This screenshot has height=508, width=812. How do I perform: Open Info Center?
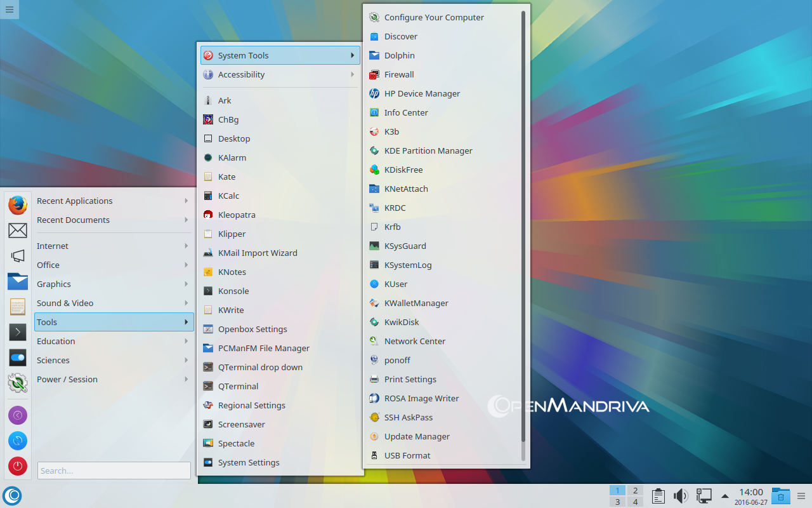point(443,112)
